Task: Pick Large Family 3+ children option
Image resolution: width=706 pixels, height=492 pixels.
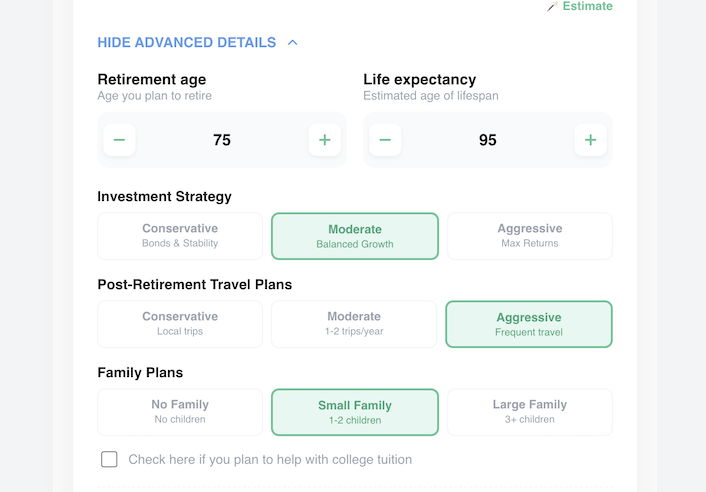Action: [530, 412]
